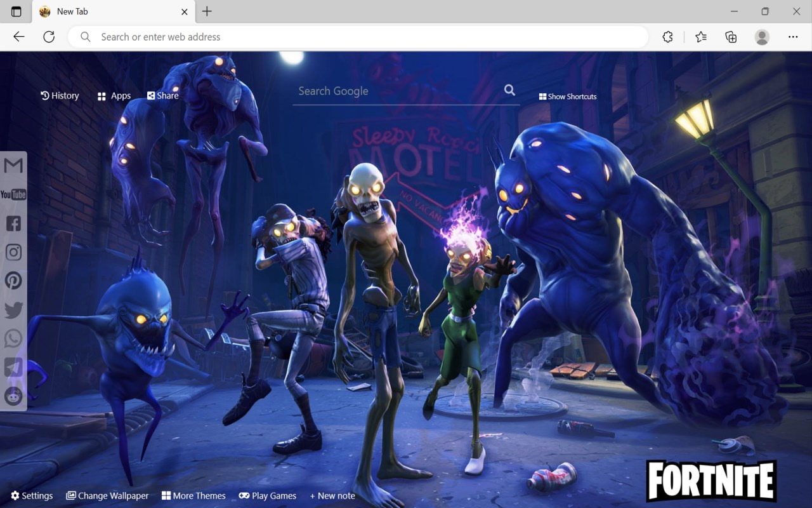The height and width of the screenshot is (508, 812).
Task: Open browser Extensions menu
Action: [x=667, y=37]
